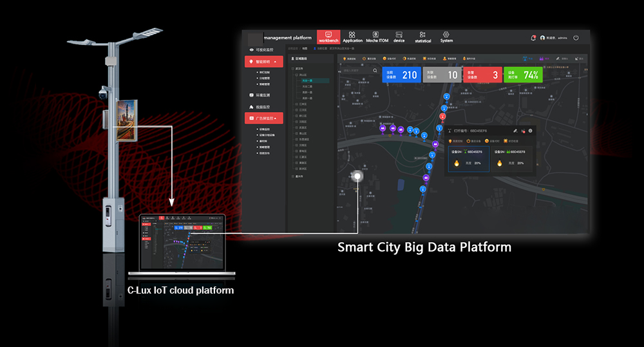Click the blue current devices 210 card
The width and height of the screenshot is (644, 347).
(x=401, y=75)
